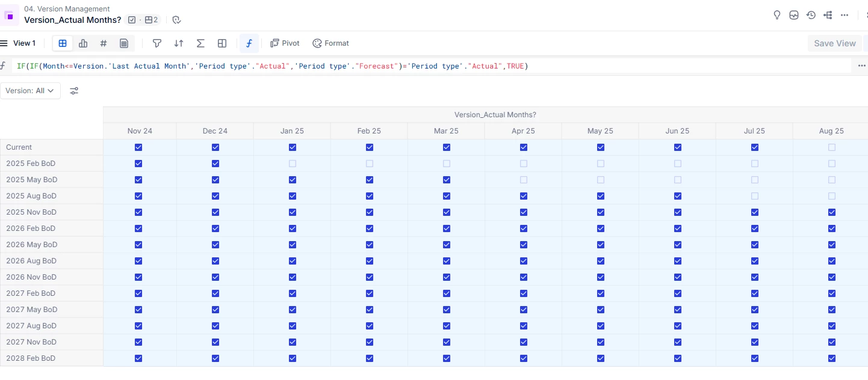This screenshot has height=380, width=868.
Task: Select the 2028 Feb BoD row header
Action: pyautogui.click(x=52, y=358)
